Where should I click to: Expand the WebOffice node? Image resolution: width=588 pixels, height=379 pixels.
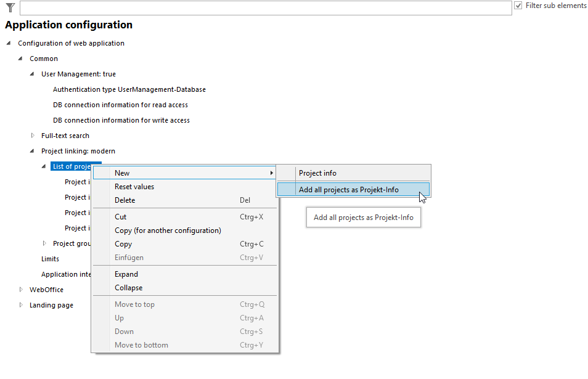click(x=20, y=290)
